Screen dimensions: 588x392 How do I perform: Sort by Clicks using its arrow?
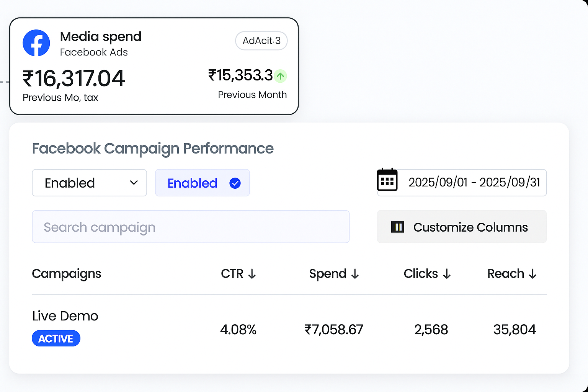[447, 274]
